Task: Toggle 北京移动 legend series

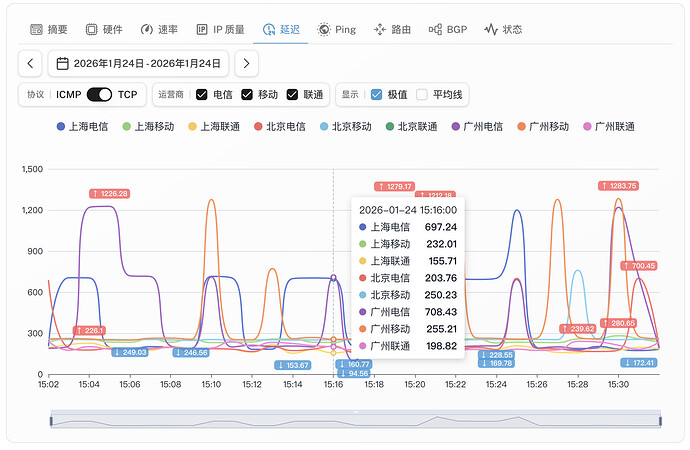Action: 346,127
